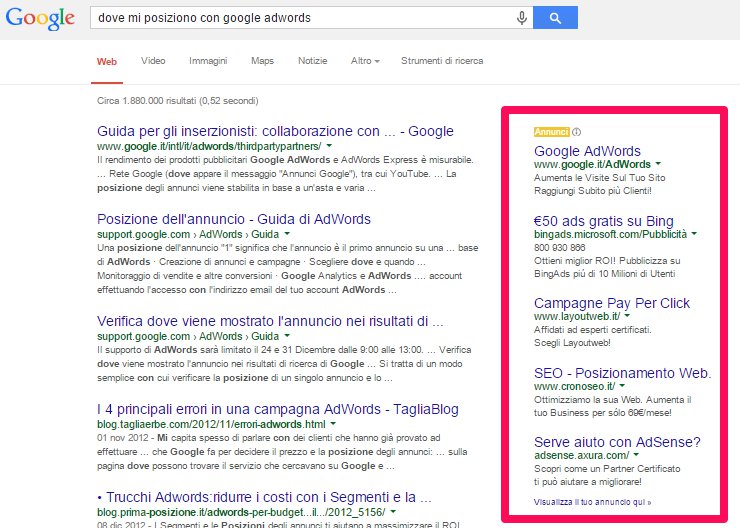Screen dimensions: 740x528
Task: Click Serve aiuto con AdSense? ad
Action: [x=617, y=441]
